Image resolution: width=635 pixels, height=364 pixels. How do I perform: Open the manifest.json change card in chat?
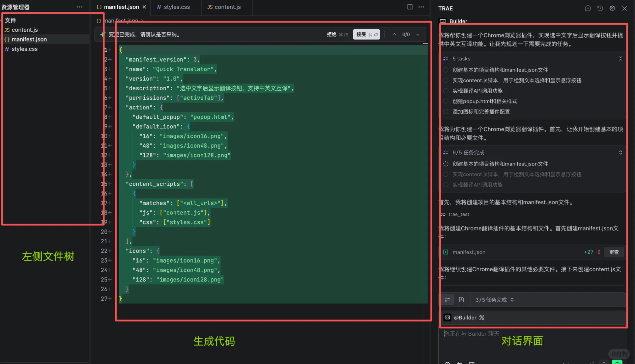coord(533,252)
